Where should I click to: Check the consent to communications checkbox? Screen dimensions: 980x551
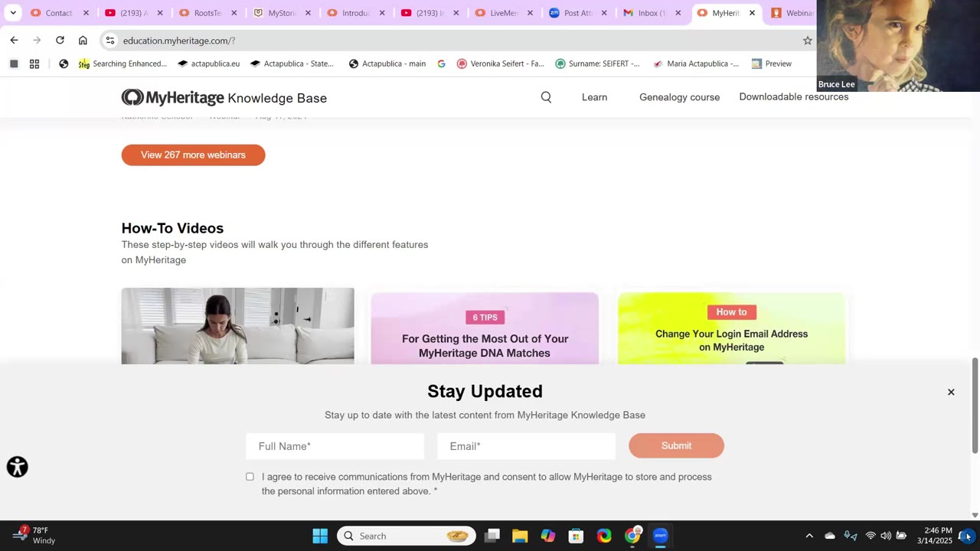tap(250, 477)
